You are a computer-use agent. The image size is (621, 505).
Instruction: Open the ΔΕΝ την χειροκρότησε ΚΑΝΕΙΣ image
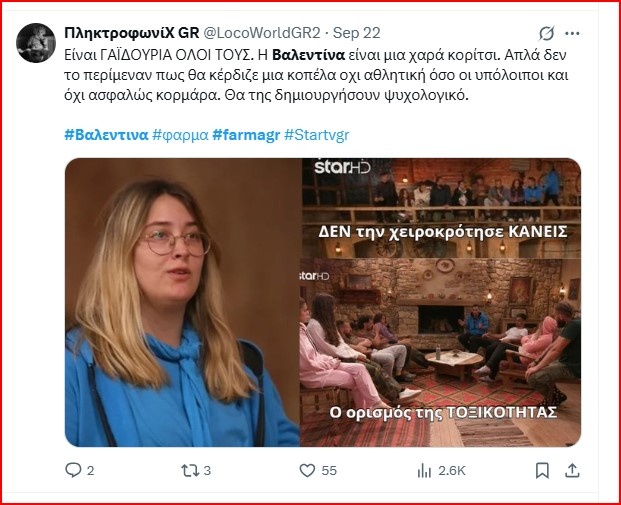[x=441, y=208]
